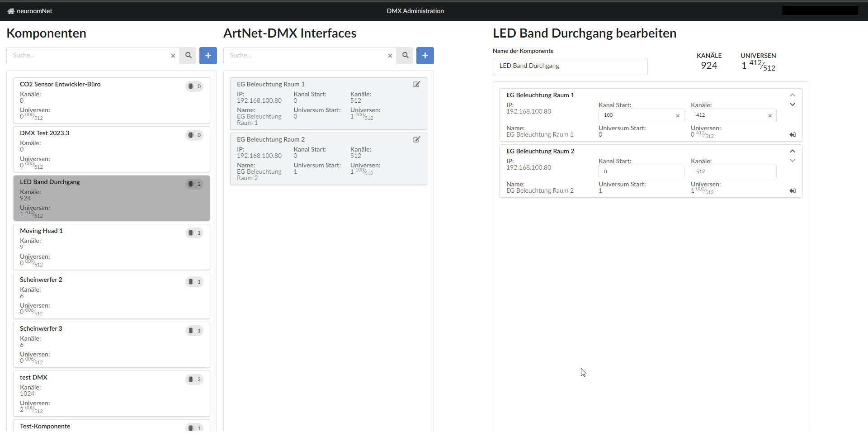This screenshot has width=868, height=437.
Task: Click the down chevron on EG Beleuchtung Raum 1
Action: [x=792, y=104]
